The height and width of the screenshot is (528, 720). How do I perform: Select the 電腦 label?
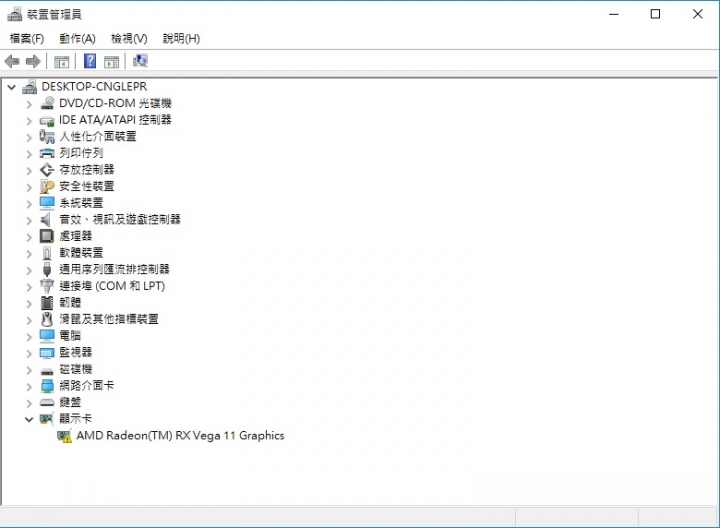(70, 336)
